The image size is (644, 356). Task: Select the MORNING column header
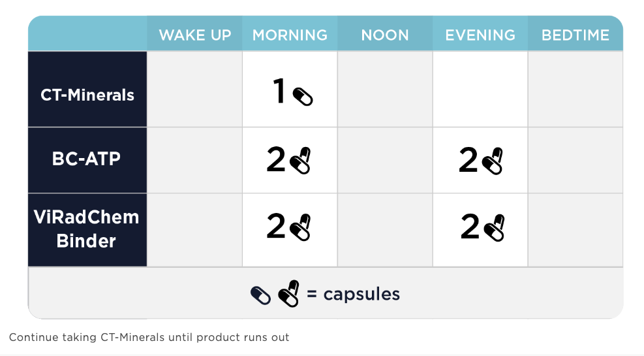(x=290, y=35)
